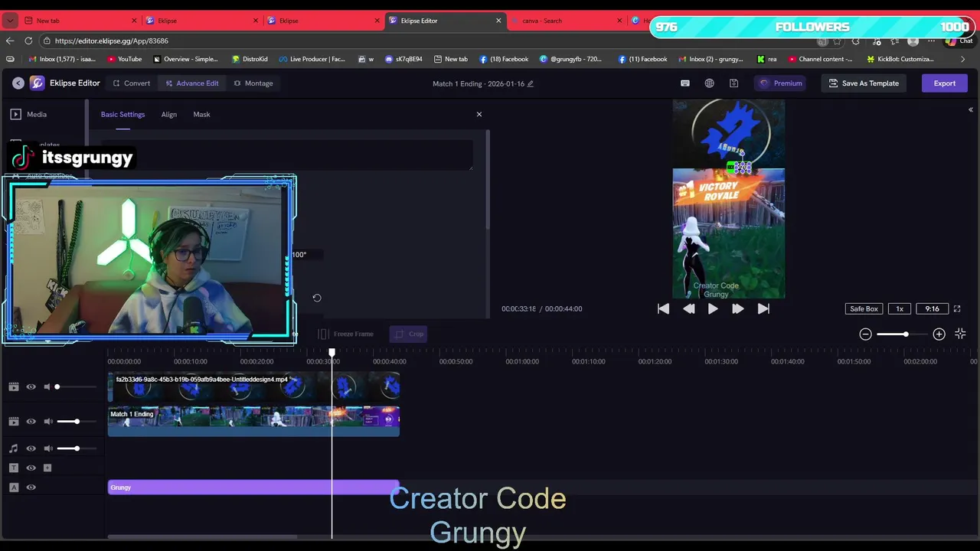
Task: Open the Convert tab
Action: (132, 83)
